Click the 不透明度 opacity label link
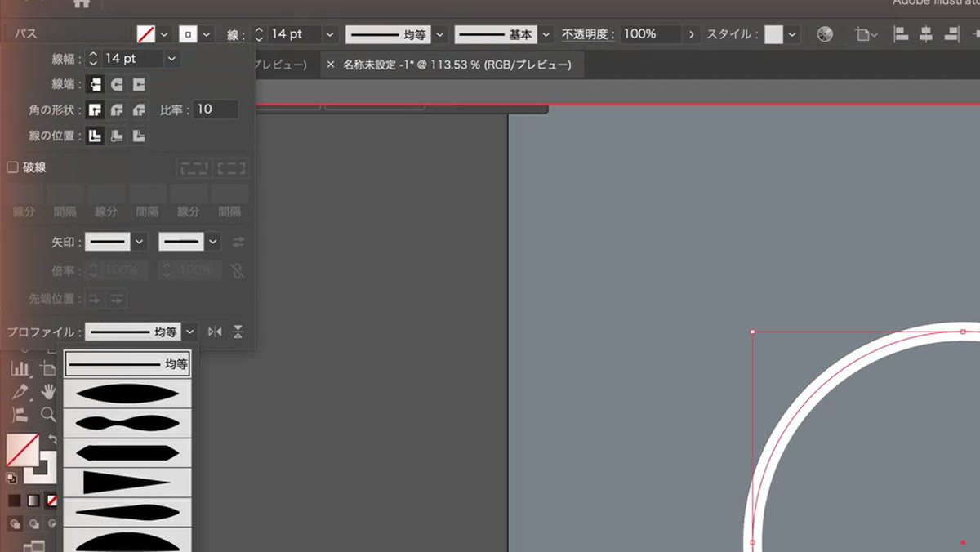Image resolution: width=980 pixels, height=552 pixels. coord(586,34)
